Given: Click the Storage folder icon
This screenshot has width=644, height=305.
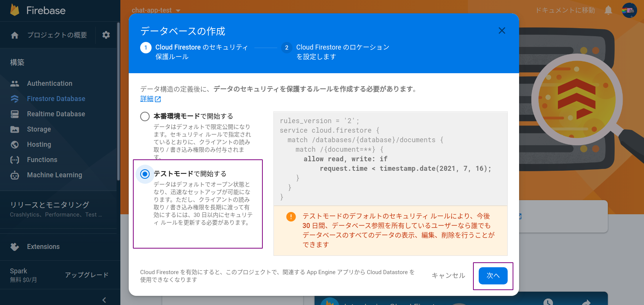Looking at the screenshot, I should click(15, 129).
